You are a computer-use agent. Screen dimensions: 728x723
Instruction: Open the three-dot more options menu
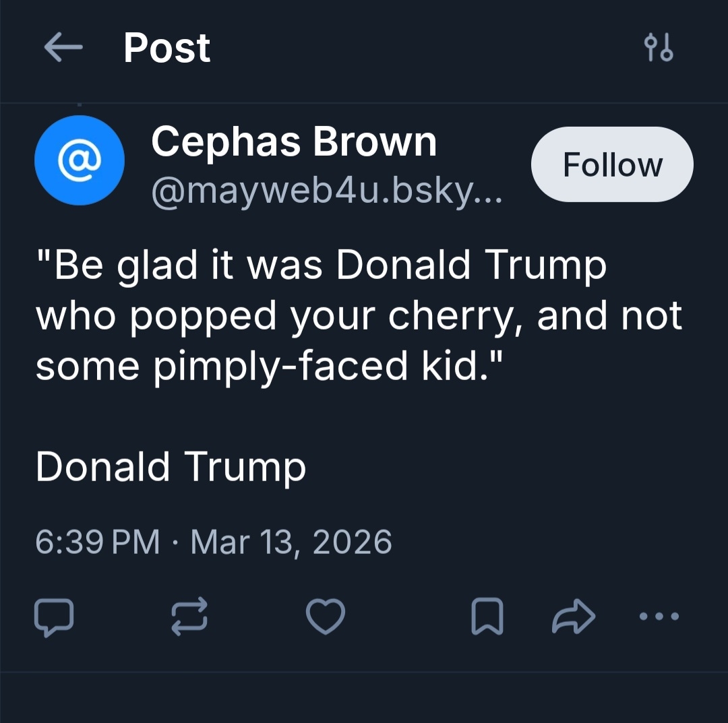click(659, 617)
